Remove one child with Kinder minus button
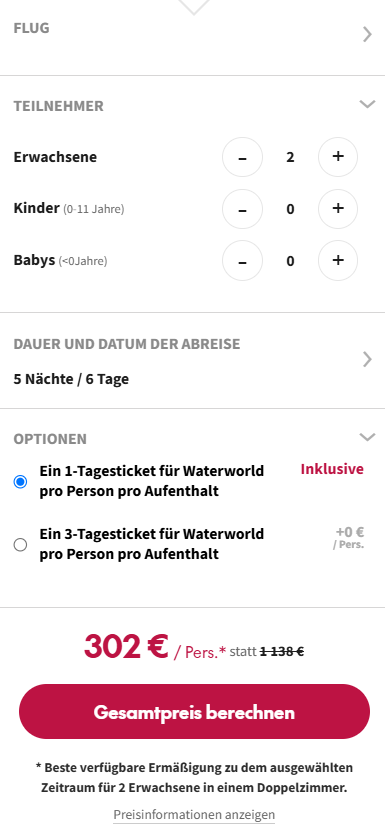 pos(242,208)
